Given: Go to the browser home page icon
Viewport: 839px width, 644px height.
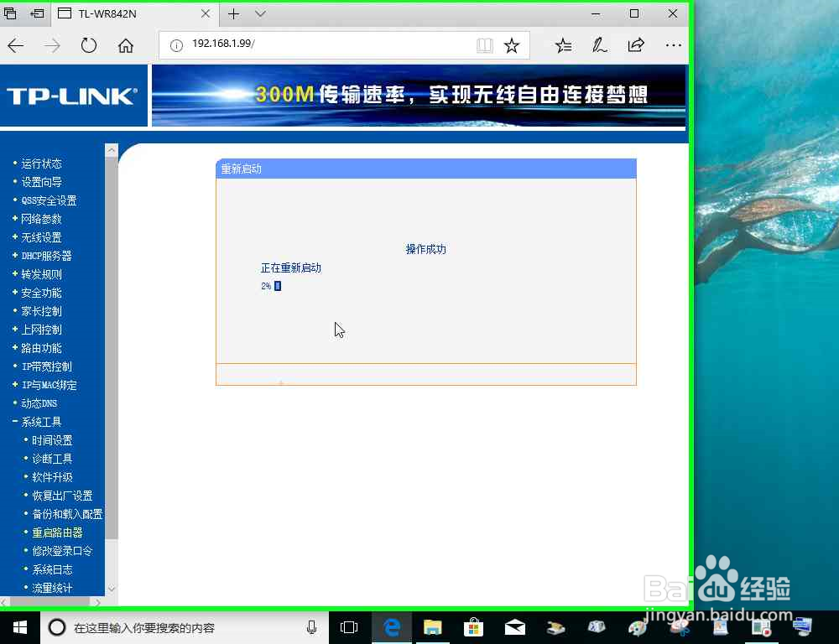Looking at the screenshot, I should pyautogui.click(x=126, y=46).
